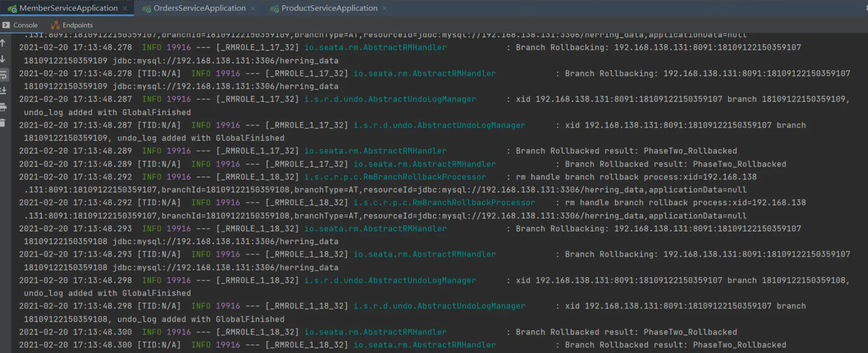Clear all console output with trash icon
This screenshot has height=353, width=868.
(x=3, y=123)
